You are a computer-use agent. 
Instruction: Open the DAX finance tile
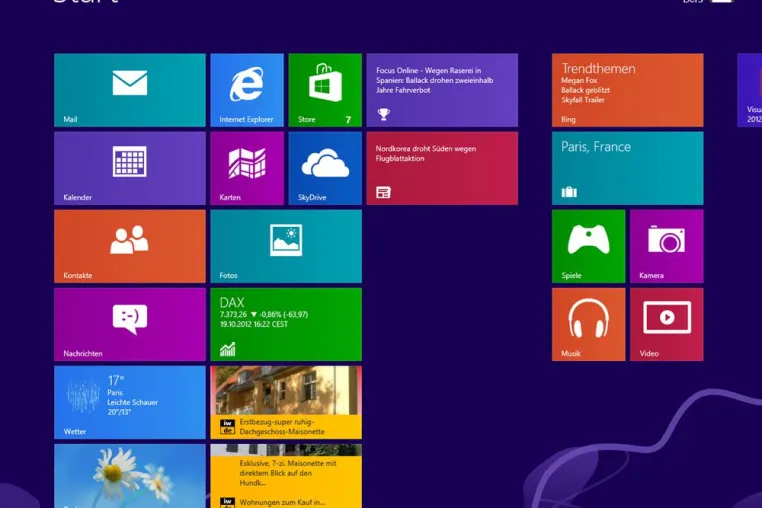tap(286, 324)
